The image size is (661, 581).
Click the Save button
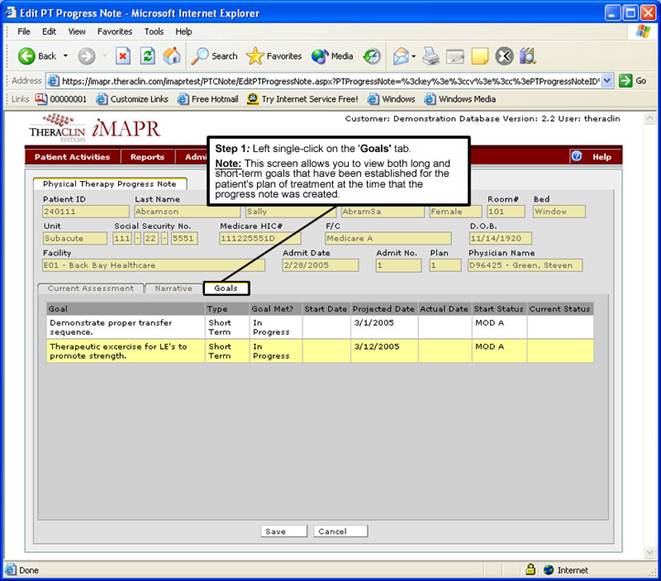[275, 531]
